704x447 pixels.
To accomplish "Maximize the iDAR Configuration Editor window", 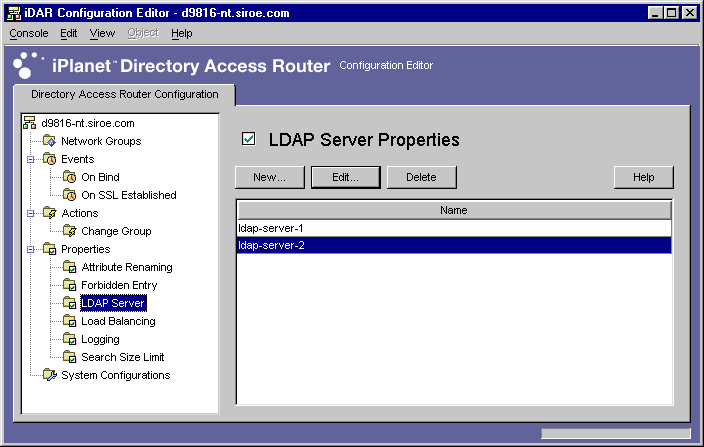I will pyautogui.click(x=672, y=13).
